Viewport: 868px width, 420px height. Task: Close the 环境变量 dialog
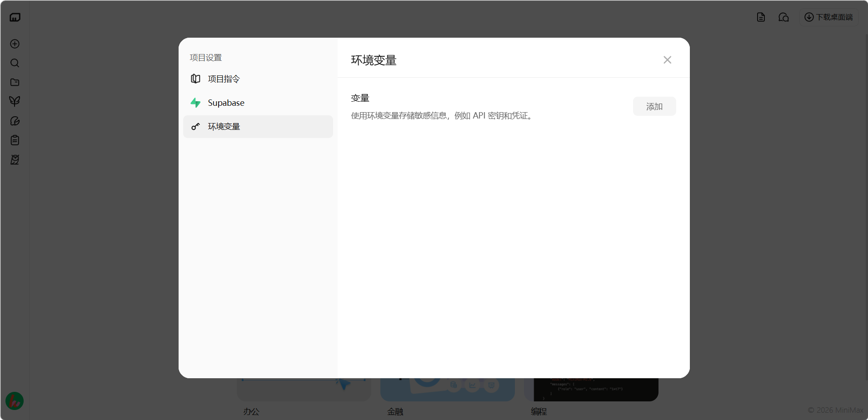[667, 60]
